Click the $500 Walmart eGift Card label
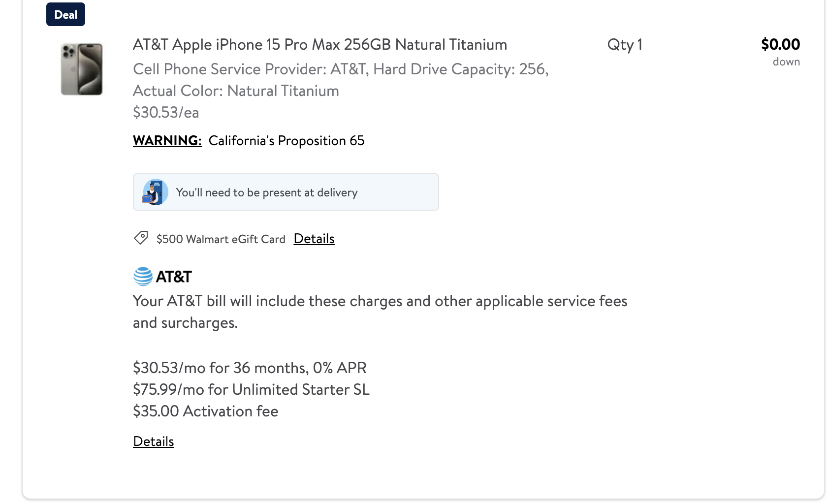Image resolution: width=827 pixels, height=504 pixels. [221, 239]
